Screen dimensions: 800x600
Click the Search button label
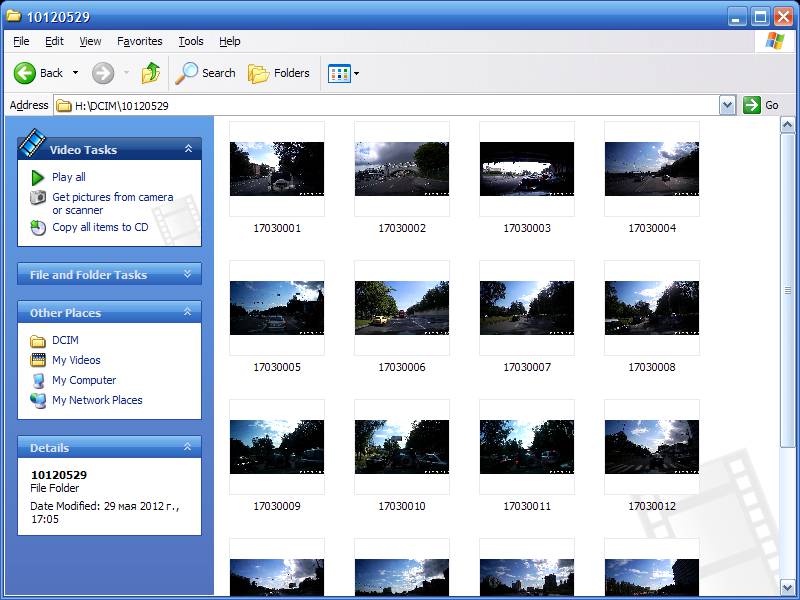pyautogui.click(x=218, y=73)
